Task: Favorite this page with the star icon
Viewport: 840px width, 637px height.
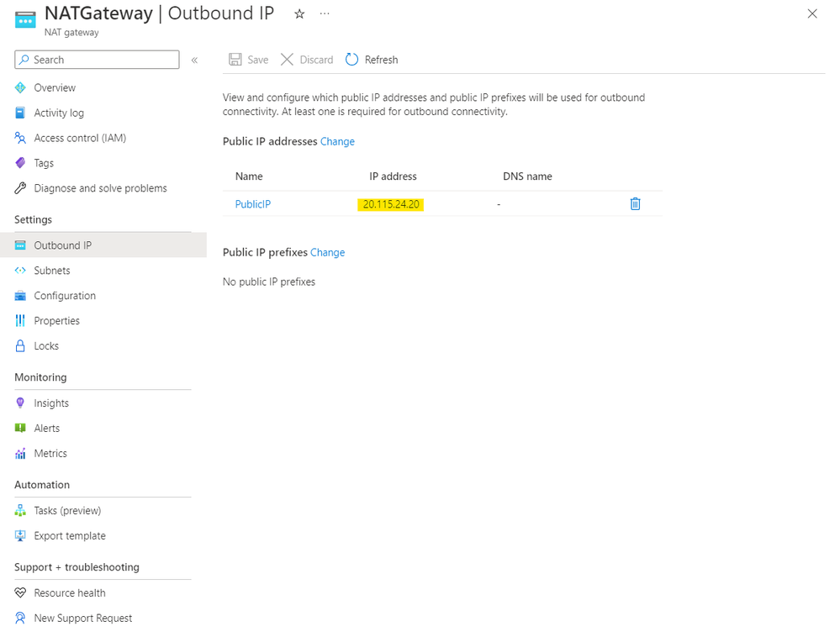Action: 299,14
